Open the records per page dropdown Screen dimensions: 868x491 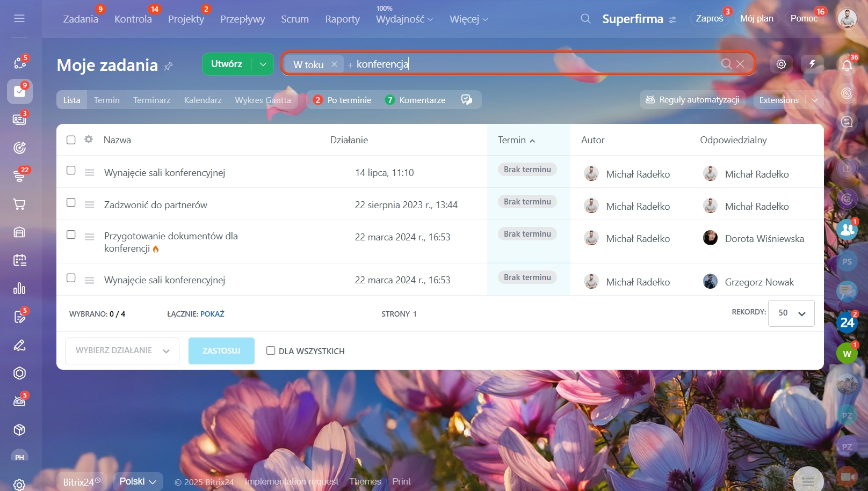pyautogui.click(x=791, y=313)
